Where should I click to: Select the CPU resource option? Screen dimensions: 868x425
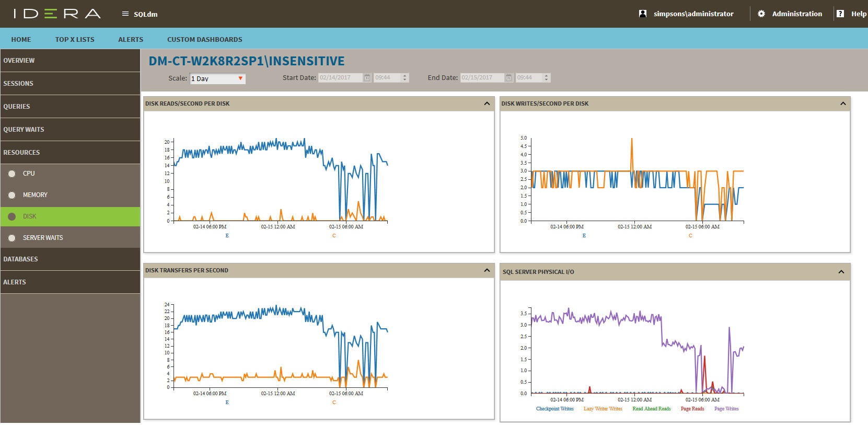(x=29, y=174)
